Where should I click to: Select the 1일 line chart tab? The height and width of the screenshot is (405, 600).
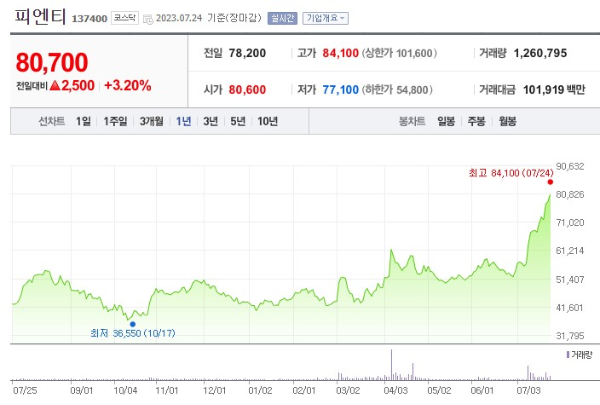tap(83, 121)
